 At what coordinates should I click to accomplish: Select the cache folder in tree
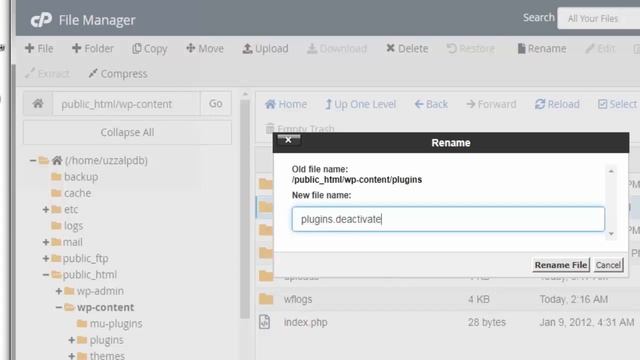point(78,193)
